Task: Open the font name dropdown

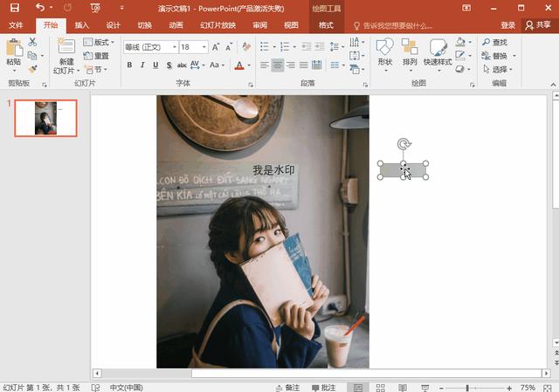Action: (174, 47)
